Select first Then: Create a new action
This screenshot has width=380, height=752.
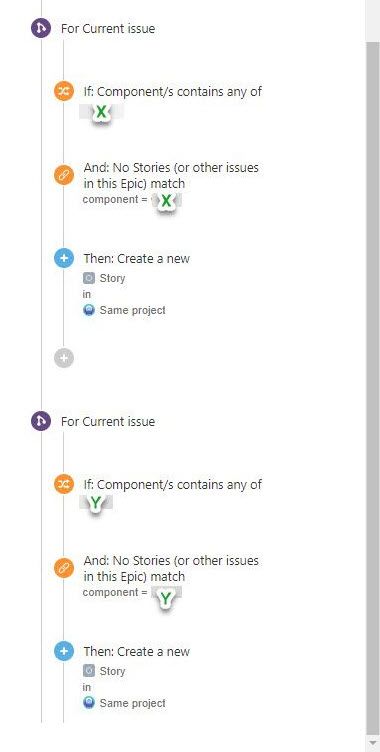tap(137, 258)
